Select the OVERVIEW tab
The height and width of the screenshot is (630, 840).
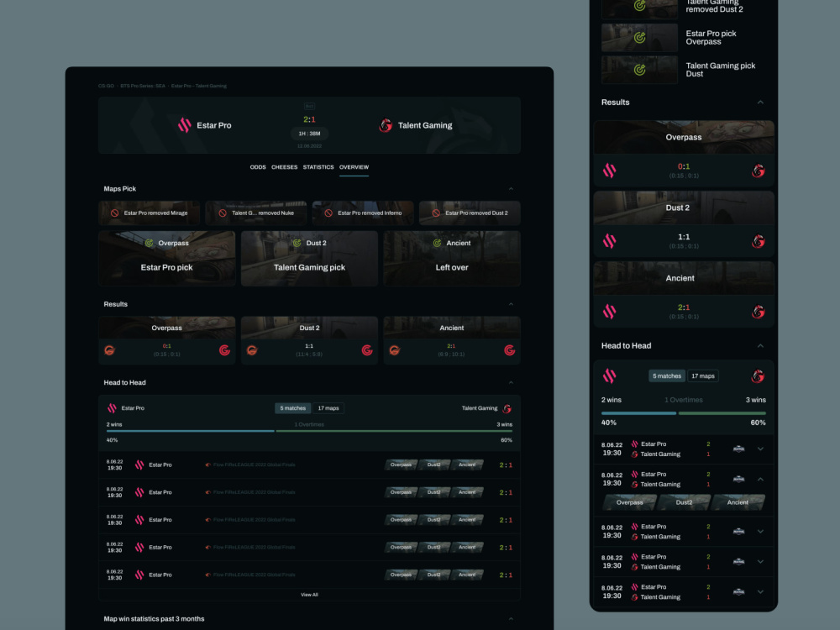click(x=354, y=167)
